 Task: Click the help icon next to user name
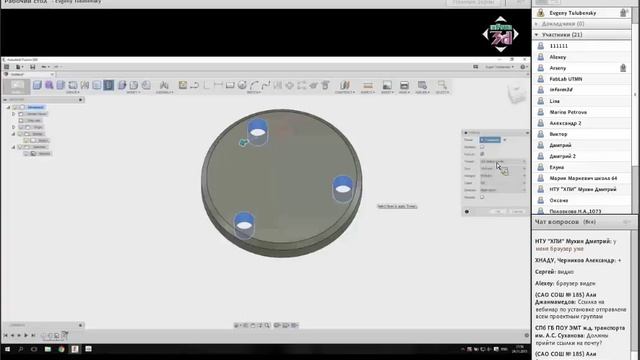click(523, 67)
